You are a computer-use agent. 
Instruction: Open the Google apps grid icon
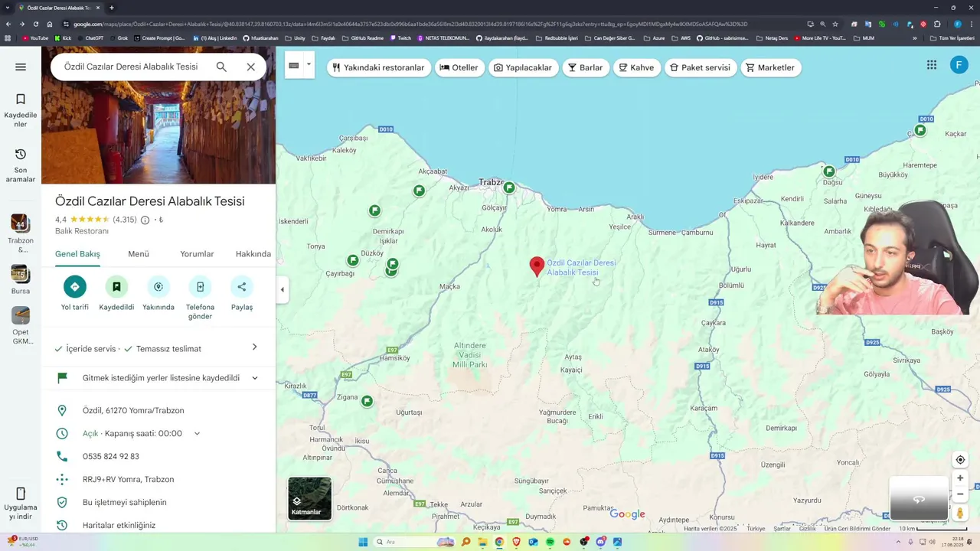click(932, 65)
